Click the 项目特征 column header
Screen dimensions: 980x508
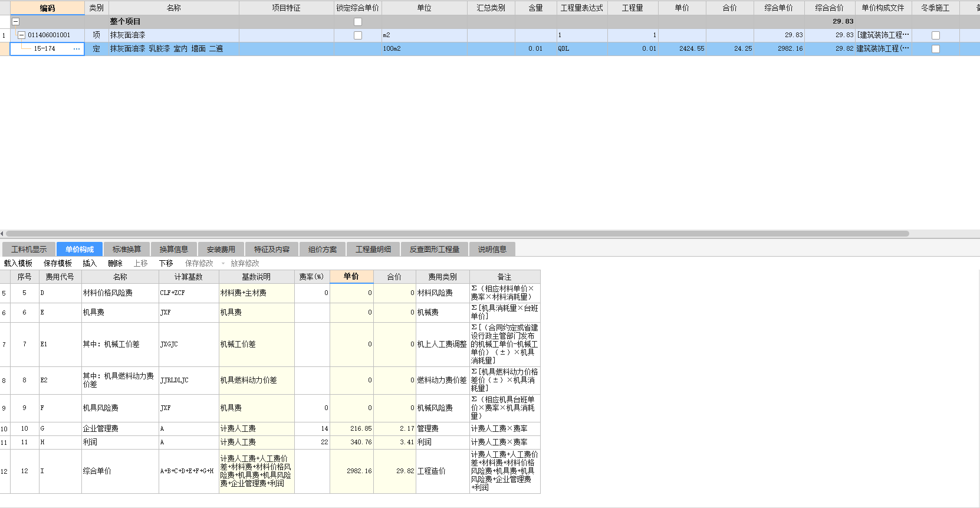[286, 8]
